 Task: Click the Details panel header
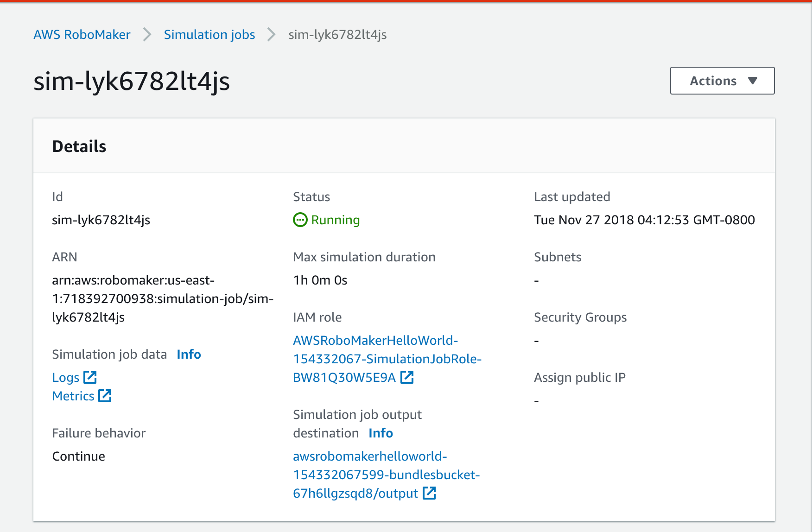click(404, 146)
